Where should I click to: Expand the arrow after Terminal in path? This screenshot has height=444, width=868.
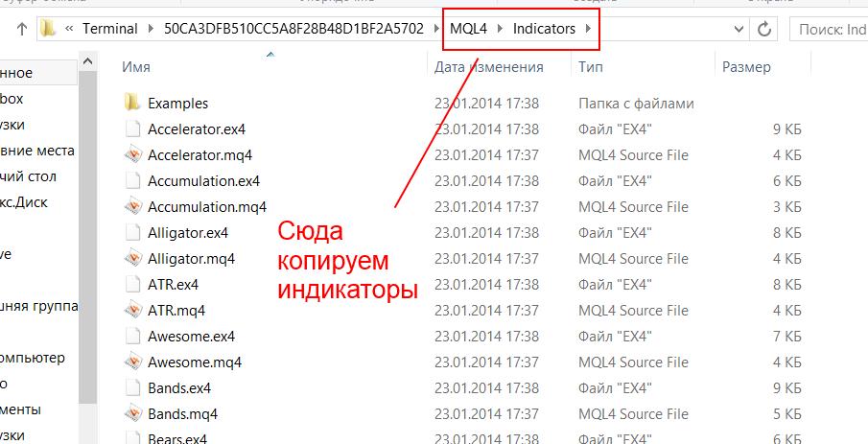point(152,29)
